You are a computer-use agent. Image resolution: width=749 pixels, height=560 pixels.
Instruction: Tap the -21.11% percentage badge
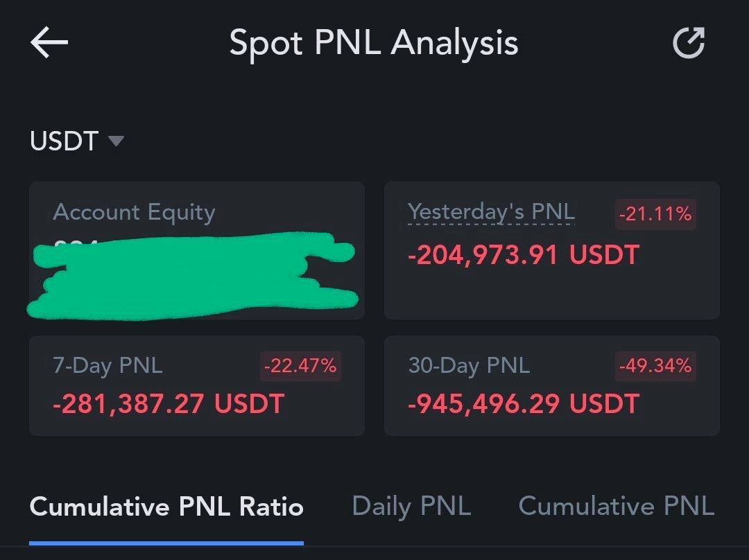[655, 214]
